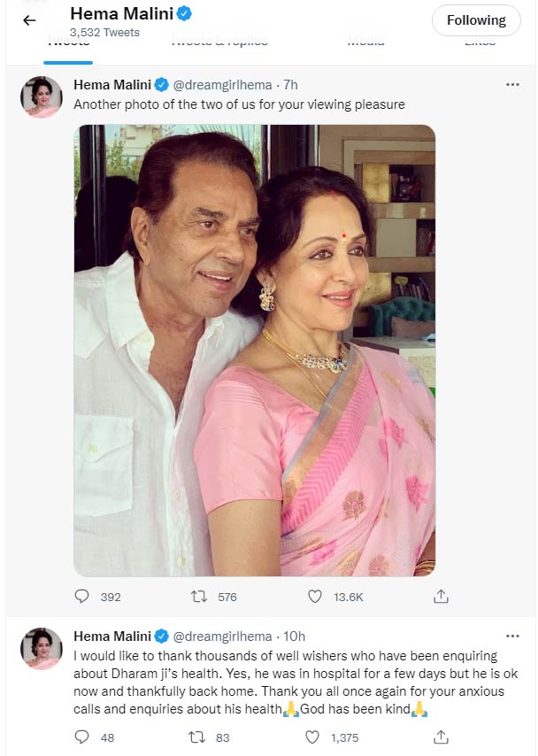Screen dimensions: 538x756
Task: Retweet the tweet with 83 retweets
Action: tap(197, 737)
